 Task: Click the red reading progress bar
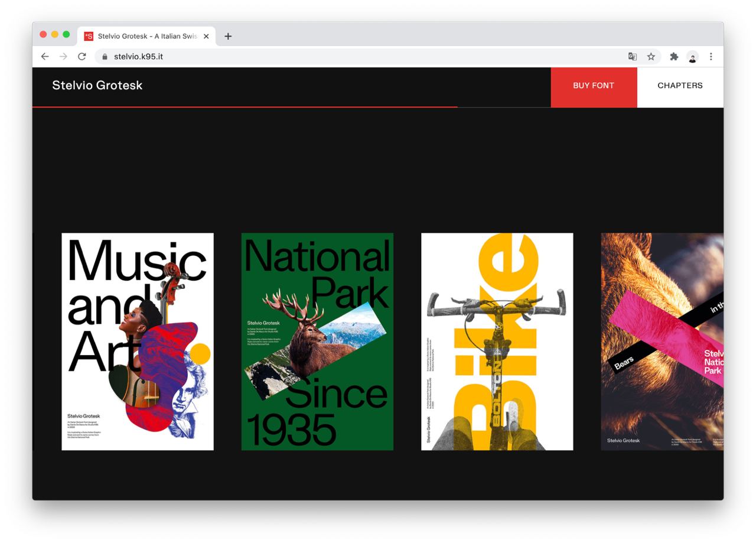(x=245, y=107)
